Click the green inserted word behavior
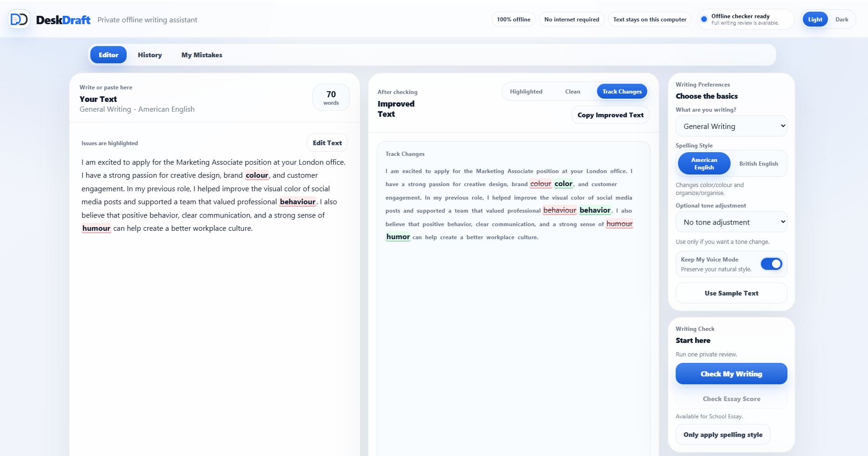The image size is (868, 456). click(595, 210)
